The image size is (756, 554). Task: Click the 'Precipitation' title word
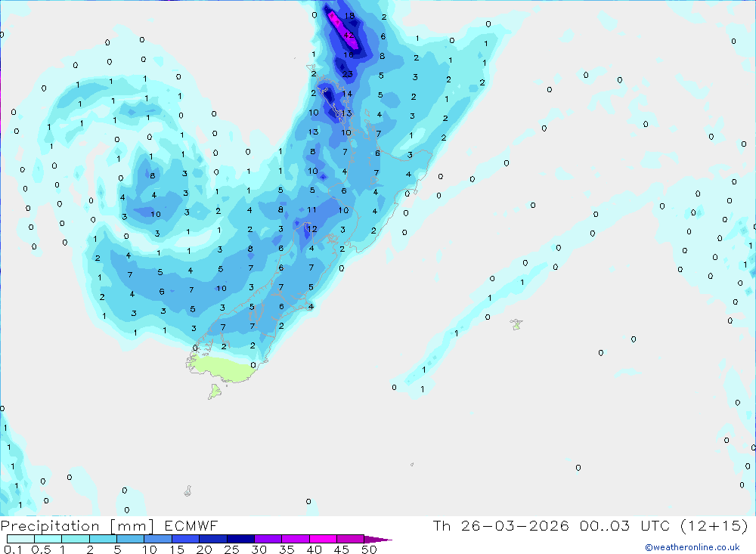tap(50, 526)
